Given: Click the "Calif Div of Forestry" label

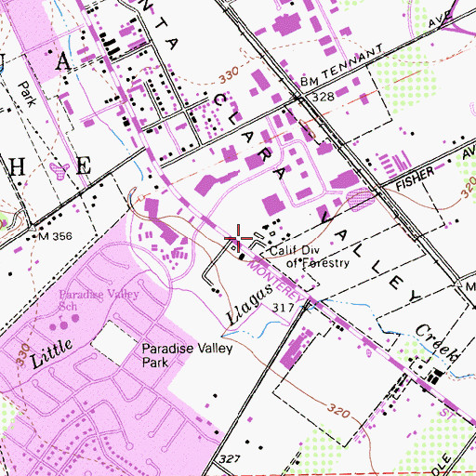Looking at the screenshot, I should [x=310, y=257].
